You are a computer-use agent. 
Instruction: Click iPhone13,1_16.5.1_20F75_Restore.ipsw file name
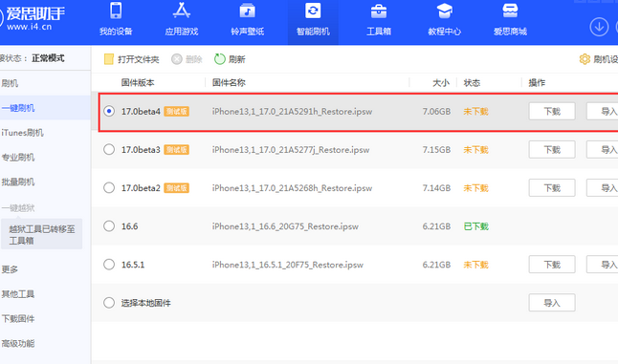(x=288, y=265)
